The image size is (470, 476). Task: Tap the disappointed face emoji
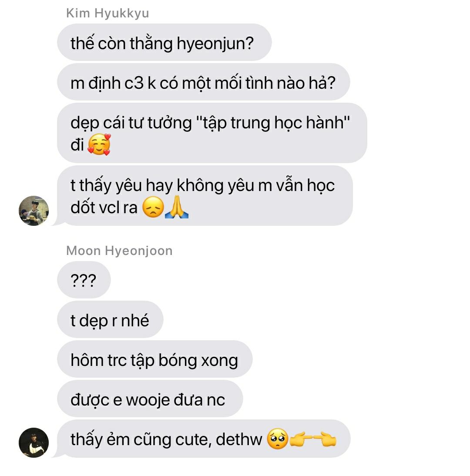[x=153, y=207]
